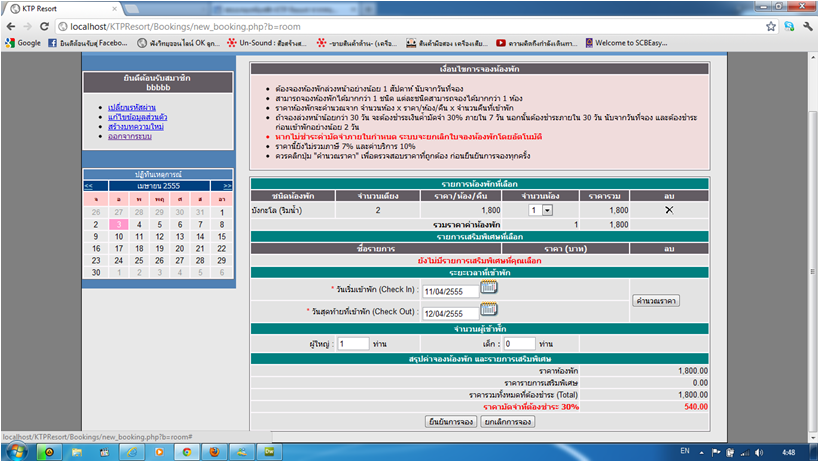The image size is (819, 462).
Task: Click the 540.00 deposit amount
Action: tap(696, 407)
